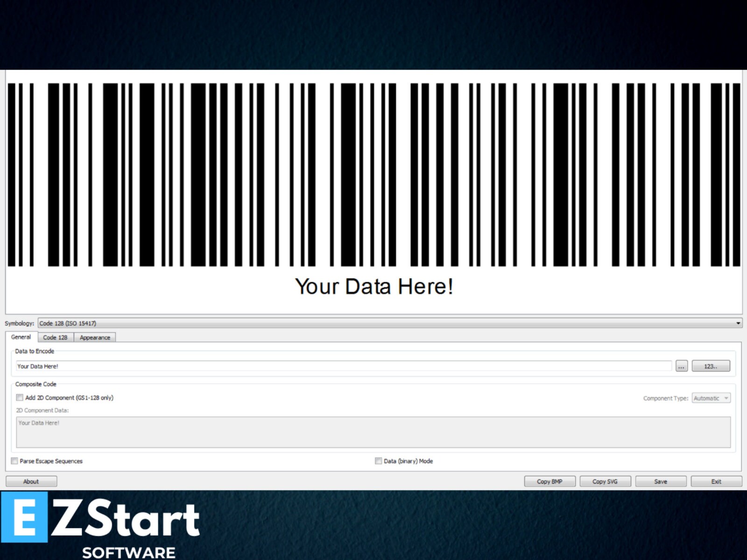This screenshot has width=747, height=560.
Task: Click the '...' browse button
Action: (x=681, y=366)
